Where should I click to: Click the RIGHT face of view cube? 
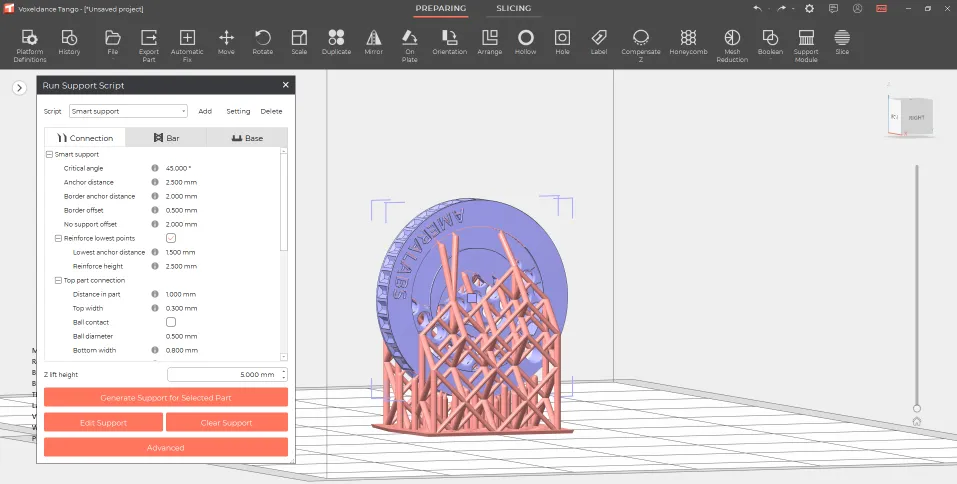(916, 117)
